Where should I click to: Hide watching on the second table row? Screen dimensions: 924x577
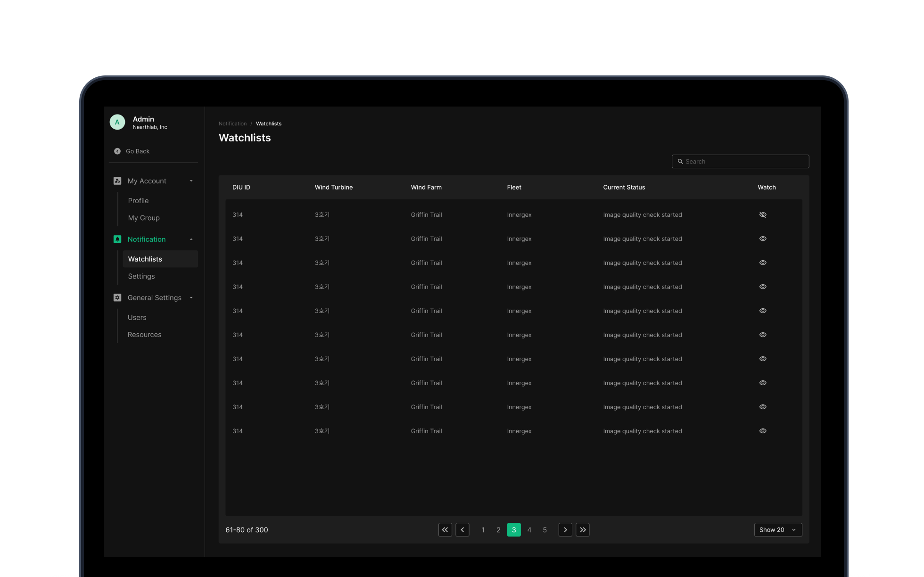[763, 239]
